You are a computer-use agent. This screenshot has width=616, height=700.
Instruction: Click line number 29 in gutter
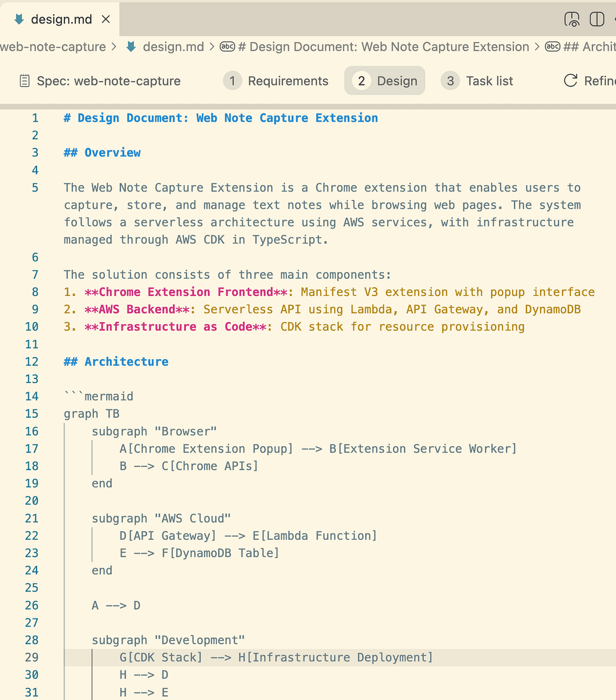pos(31,657)
